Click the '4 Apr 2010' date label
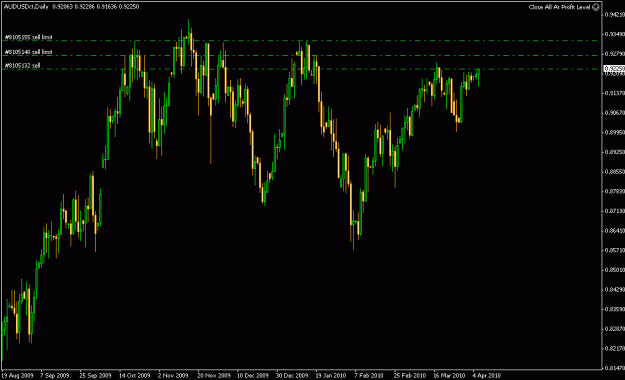The height and width of the screenshot is (380, 625). [486, 376]
